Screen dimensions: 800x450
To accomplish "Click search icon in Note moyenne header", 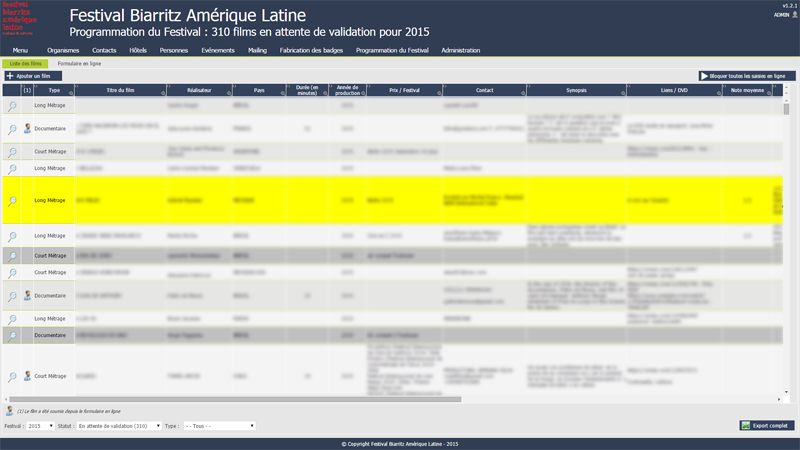I will point(769,93).
